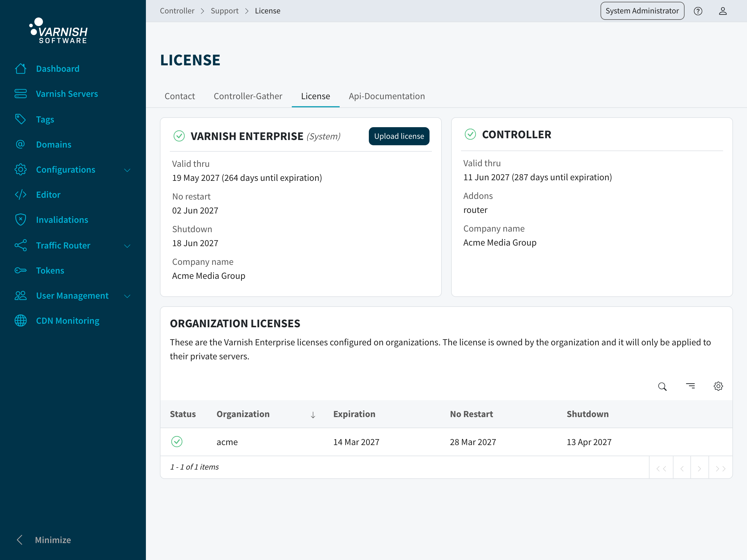Open the table filter icon
747x560 pixels.
(690, 386)
